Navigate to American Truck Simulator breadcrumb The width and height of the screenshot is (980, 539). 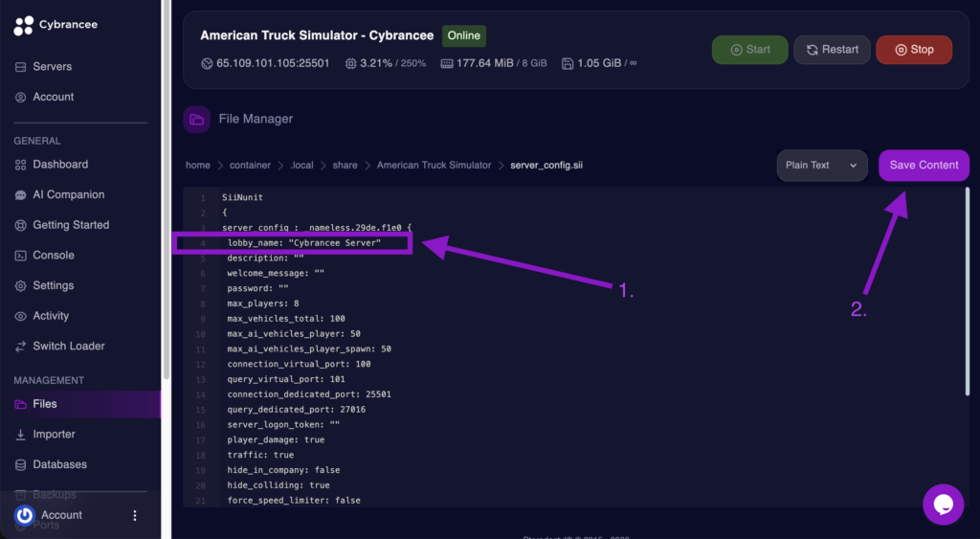(434, 165)
